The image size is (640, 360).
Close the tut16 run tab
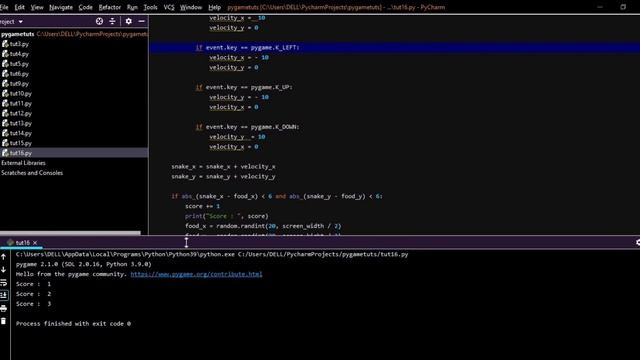(35, 243)
